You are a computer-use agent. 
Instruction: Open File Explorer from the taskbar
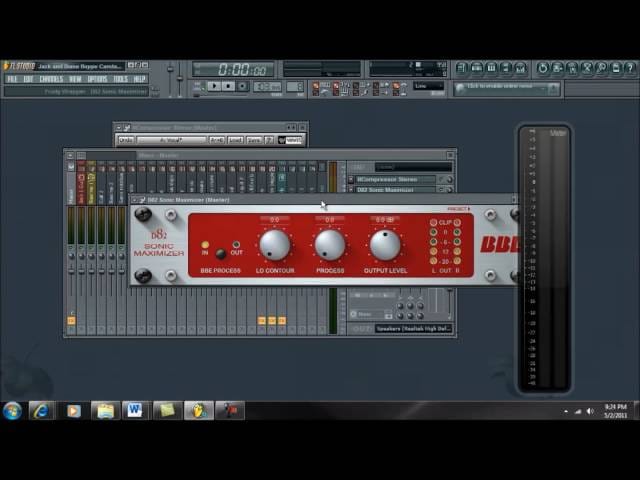pyautogui.click(x=105, y=411)
